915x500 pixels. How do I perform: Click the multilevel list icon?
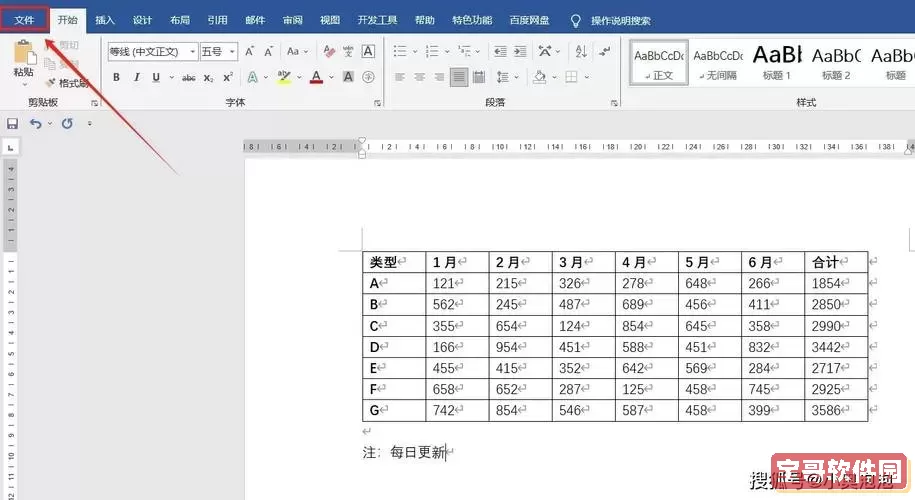point(465,51)
